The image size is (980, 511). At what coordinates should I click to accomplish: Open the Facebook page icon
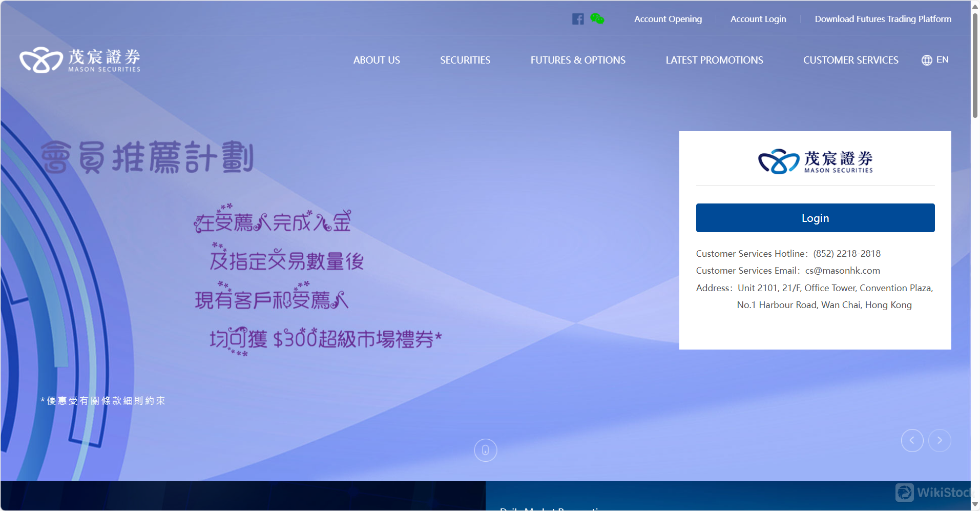point(577,19)
